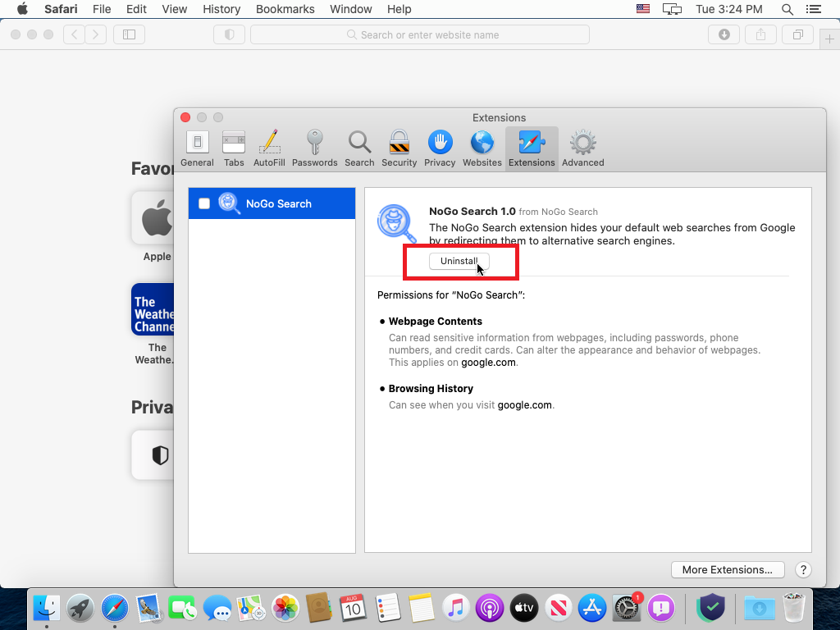Open the Apple menu
This screenshot has height=630, width=840.
[22, 9]
